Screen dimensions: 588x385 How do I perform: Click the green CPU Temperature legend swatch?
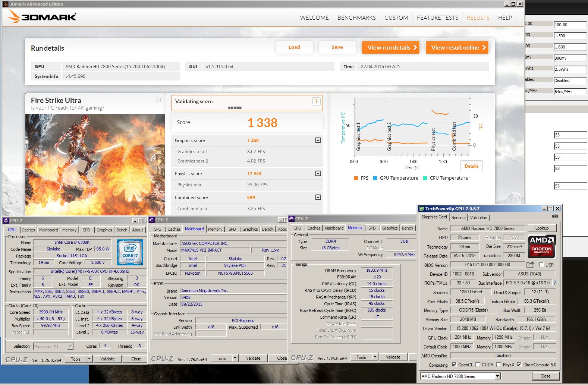tap(425, 178)
